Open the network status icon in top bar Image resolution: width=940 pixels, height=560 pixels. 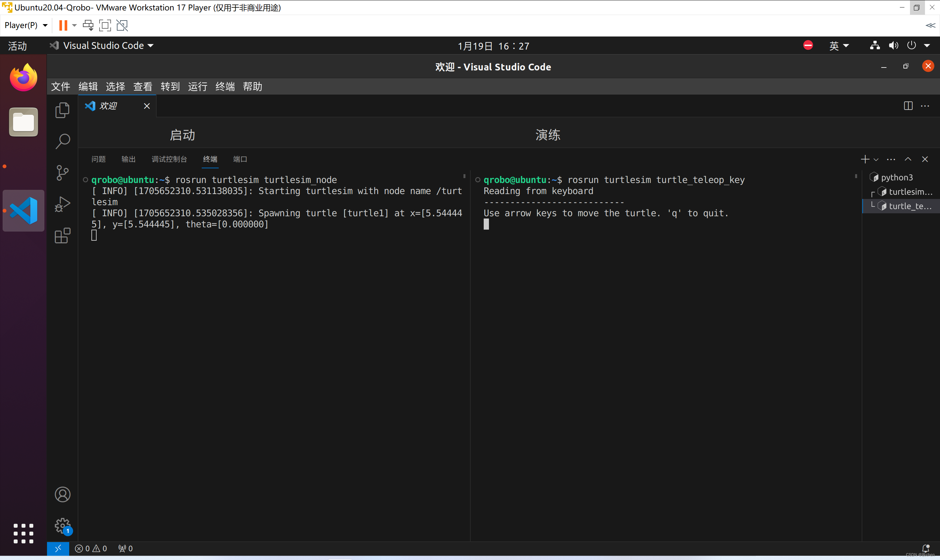pyautogui.click(x=875, y=46)
